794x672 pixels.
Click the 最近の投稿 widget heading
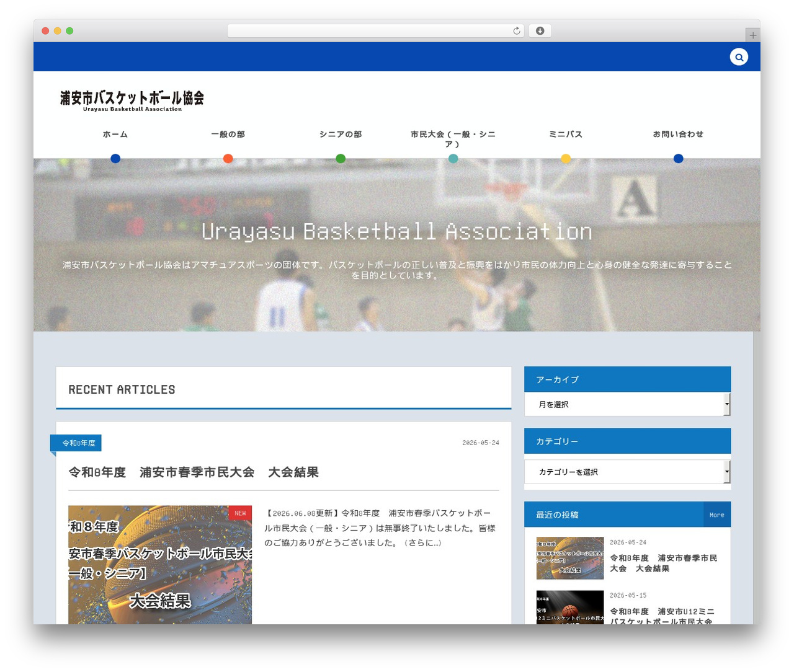tap(558, 515)
